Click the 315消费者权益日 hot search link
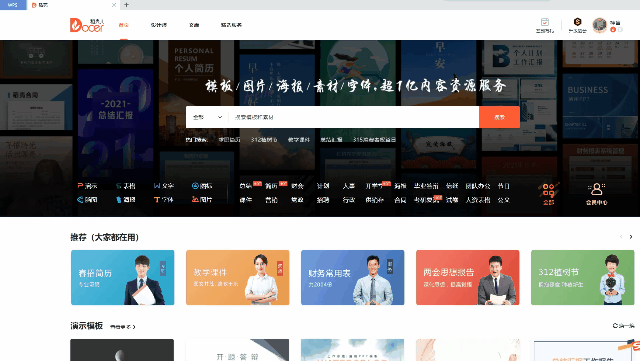The width and height of the screenshot is (640, 361). pos(374,140)
